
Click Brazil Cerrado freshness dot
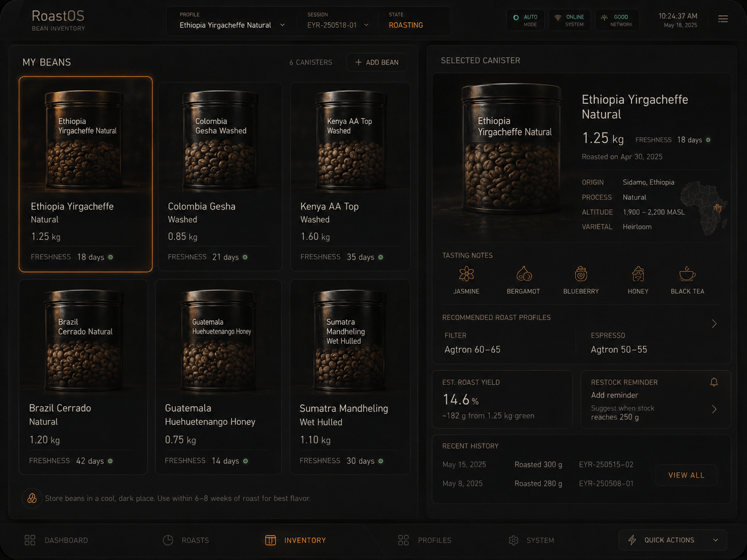pos(110,461)
